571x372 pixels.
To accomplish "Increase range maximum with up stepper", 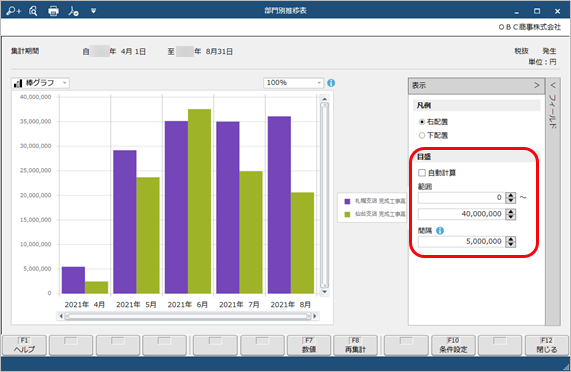I will (x=511, y=211).
